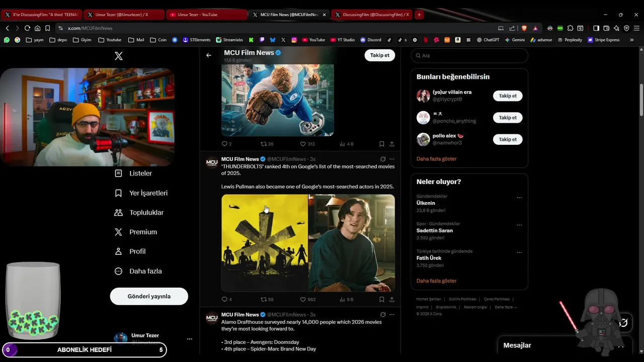This screenshot has height=362, width=644.
Task: Close the MCU Film News tab
Action: coord(324,15)
